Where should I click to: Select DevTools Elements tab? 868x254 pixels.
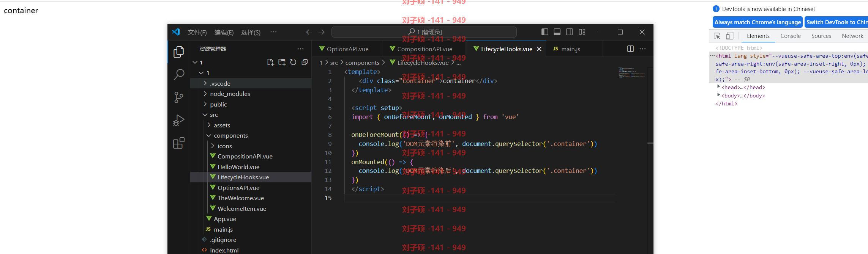758,36
